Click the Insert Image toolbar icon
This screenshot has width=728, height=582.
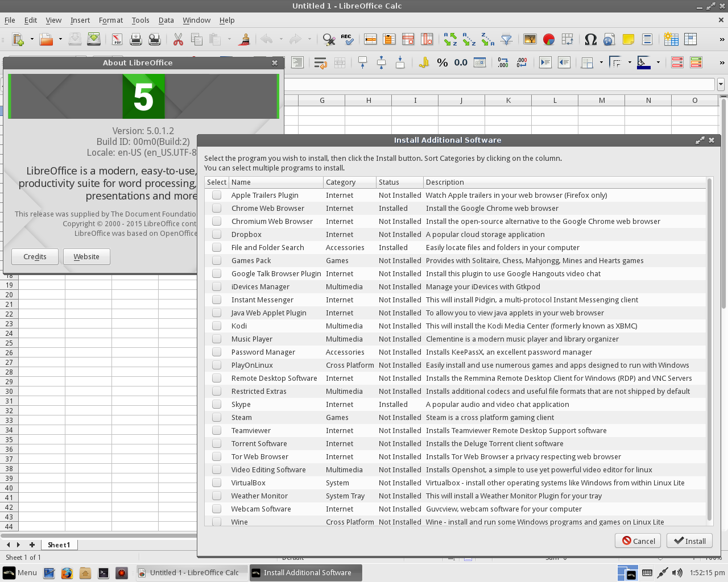point(530,39)
